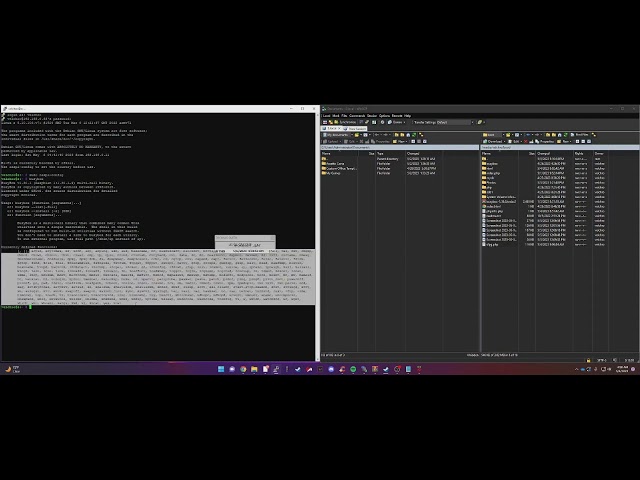
Task: Open the Windows Start menu
Action: pos(221,369)
